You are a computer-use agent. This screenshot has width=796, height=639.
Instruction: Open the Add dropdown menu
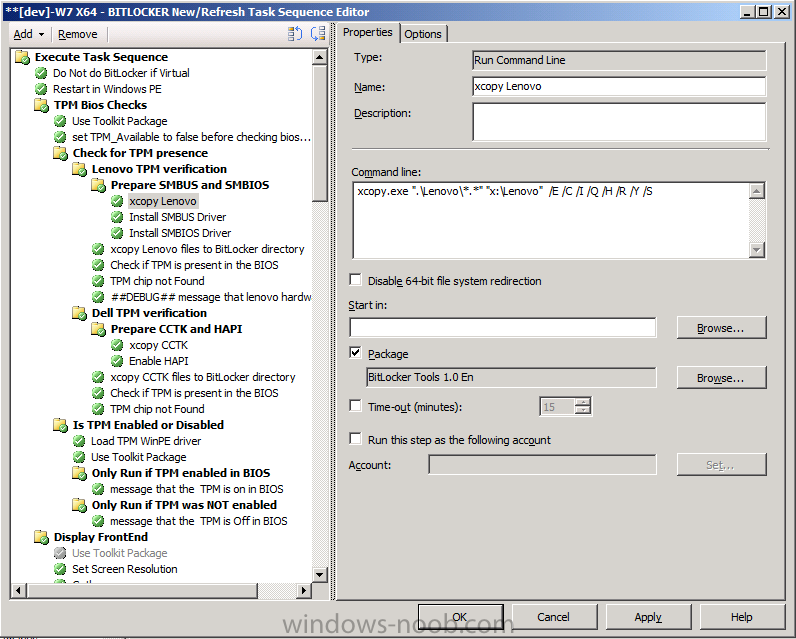click(29, 34)
